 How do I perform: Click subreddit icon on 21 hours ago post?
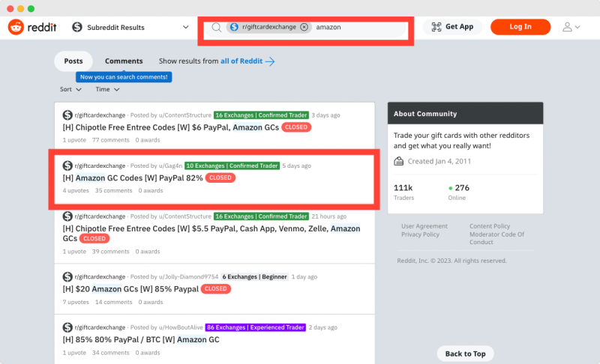pos(67,216)
